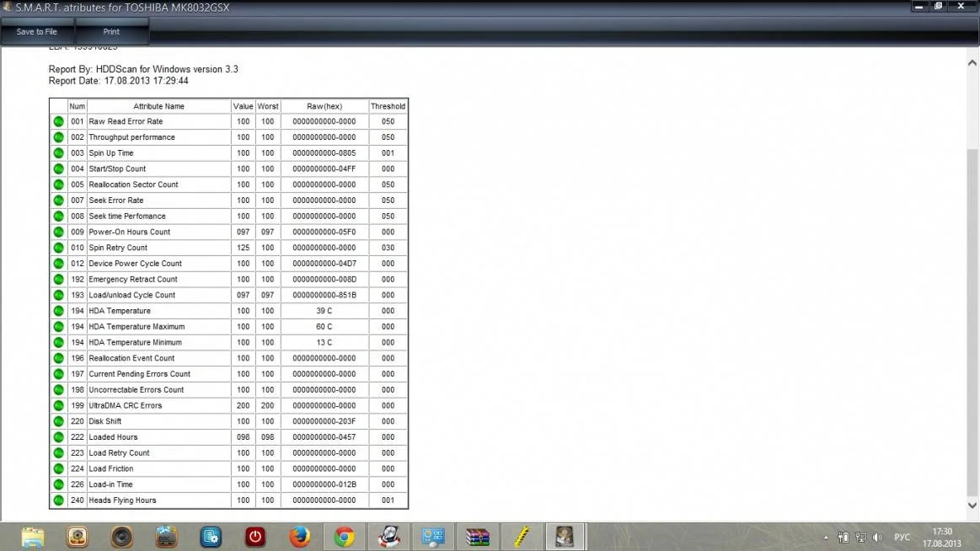
Task: Click the 13 C minimum temperature value
Action: [324, 342]
